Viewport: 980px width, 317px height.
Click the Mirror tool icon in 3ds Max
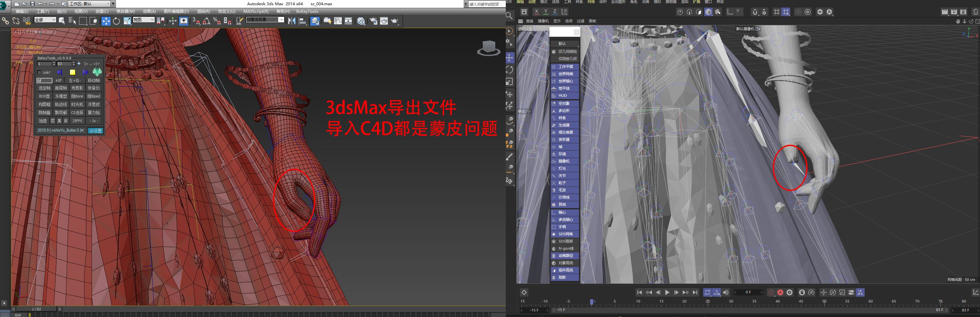click(292, 21)
